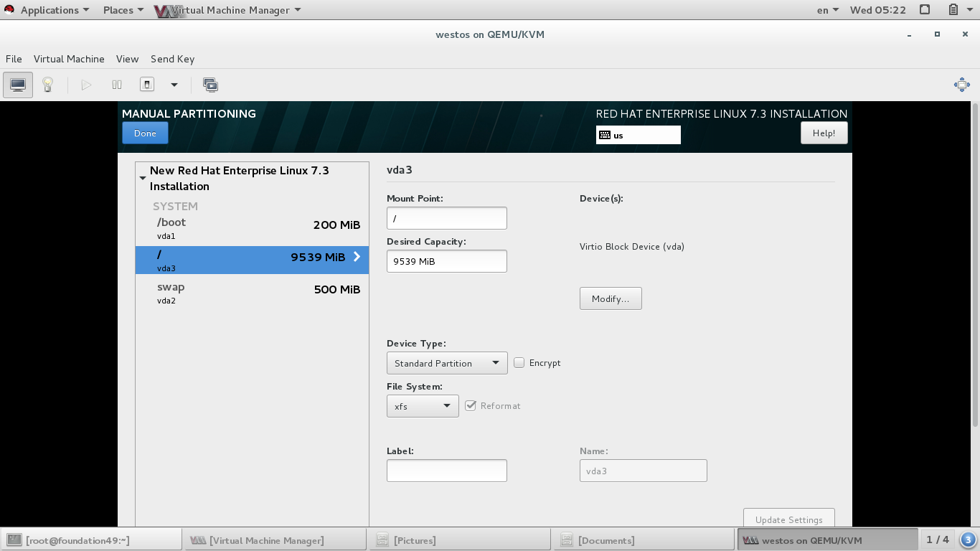Open the Send Key menu

point(172,59)
